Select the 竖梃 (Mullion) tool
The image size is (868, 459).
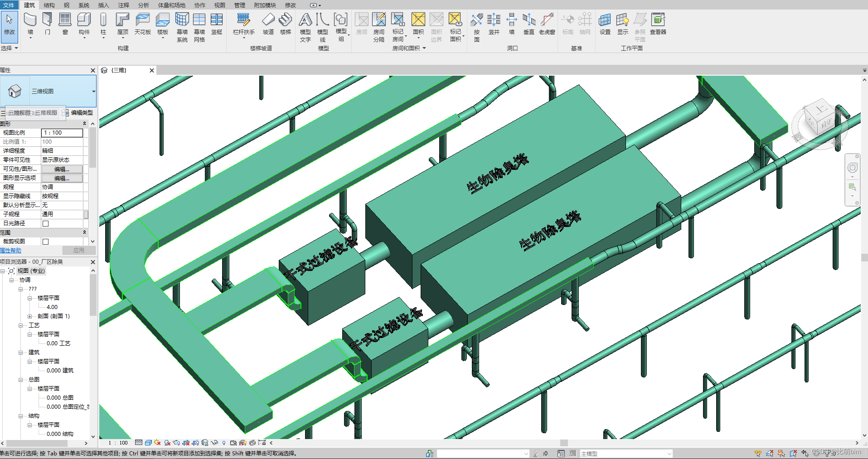coord(217,24)
